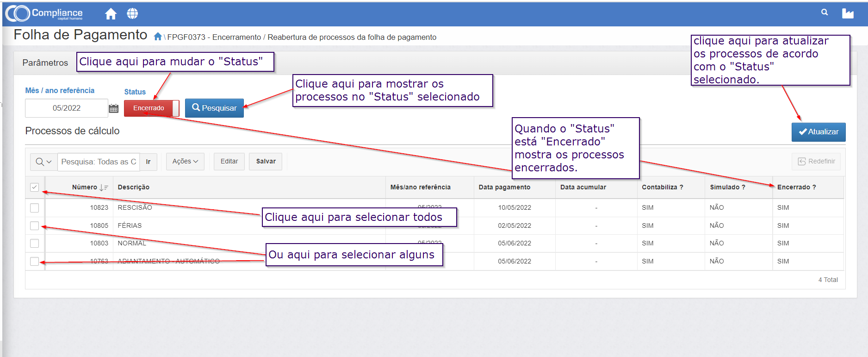Open the search column selector dropdown
Image resolution: width=868 pixels, height=357 pixels.
[x=43, y=162]
